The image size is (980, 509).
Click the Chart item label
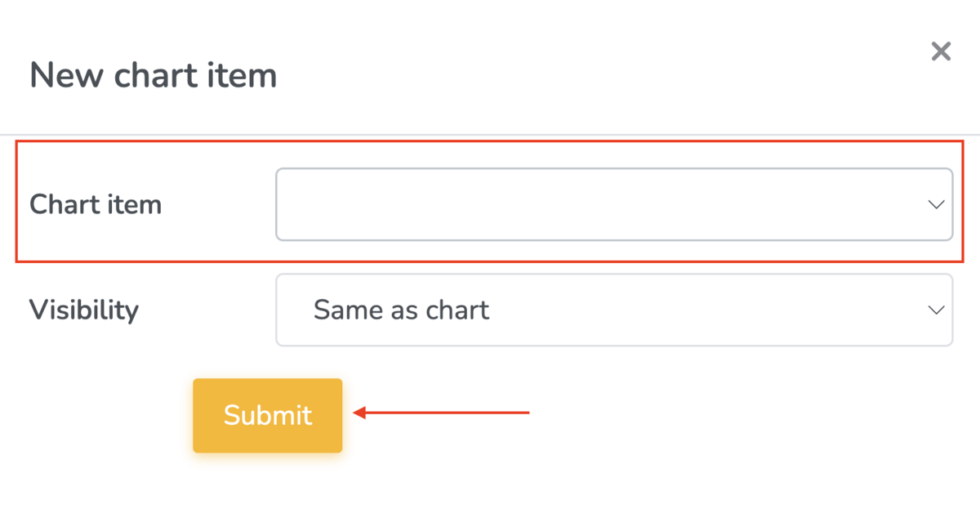click(x=96, y=204)
